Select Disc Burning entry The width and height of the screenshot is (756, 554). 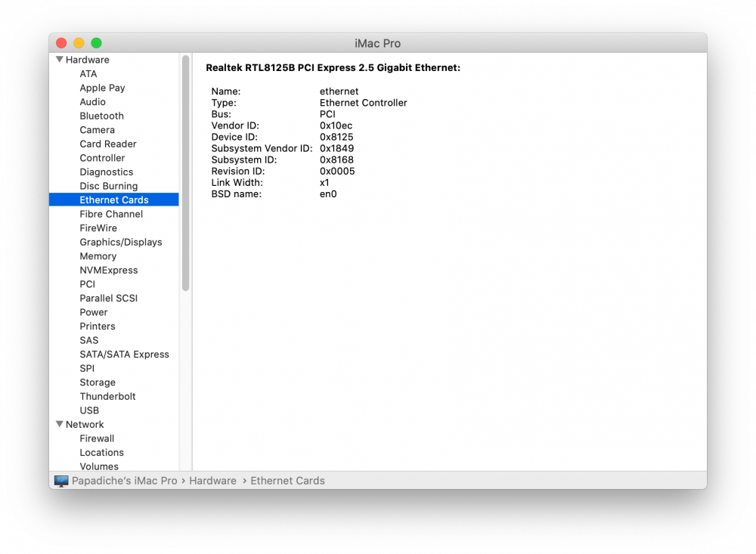click(x=109, y=186)
